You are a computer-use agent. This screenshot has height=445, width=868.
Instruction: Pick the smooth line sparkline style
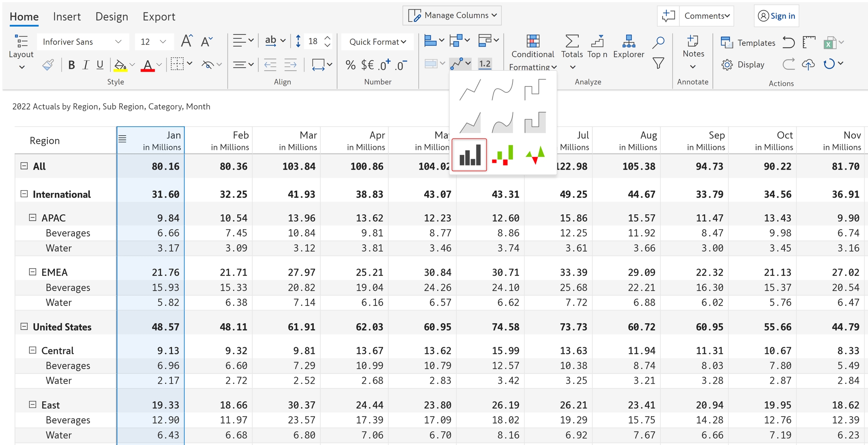(x=503, y=89)
